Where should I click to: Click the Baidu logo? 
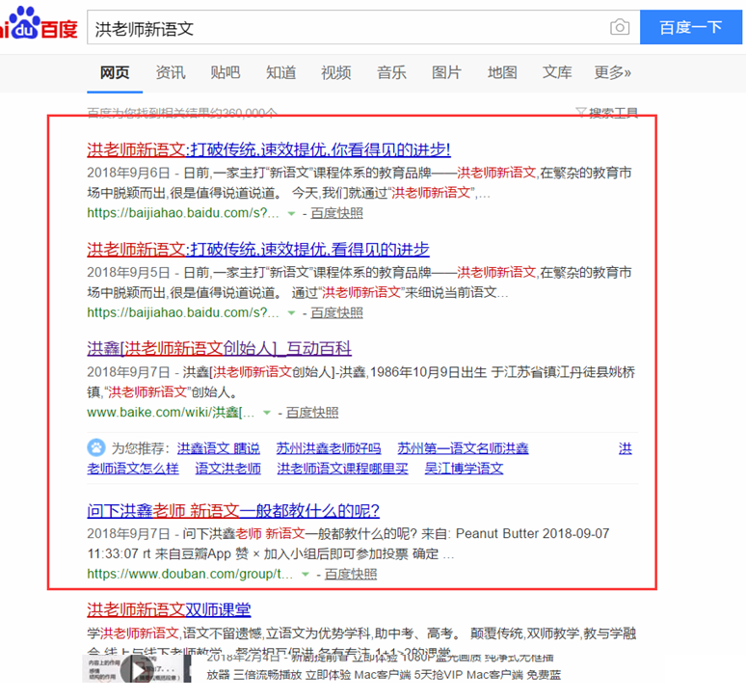[x=39, y=23]
